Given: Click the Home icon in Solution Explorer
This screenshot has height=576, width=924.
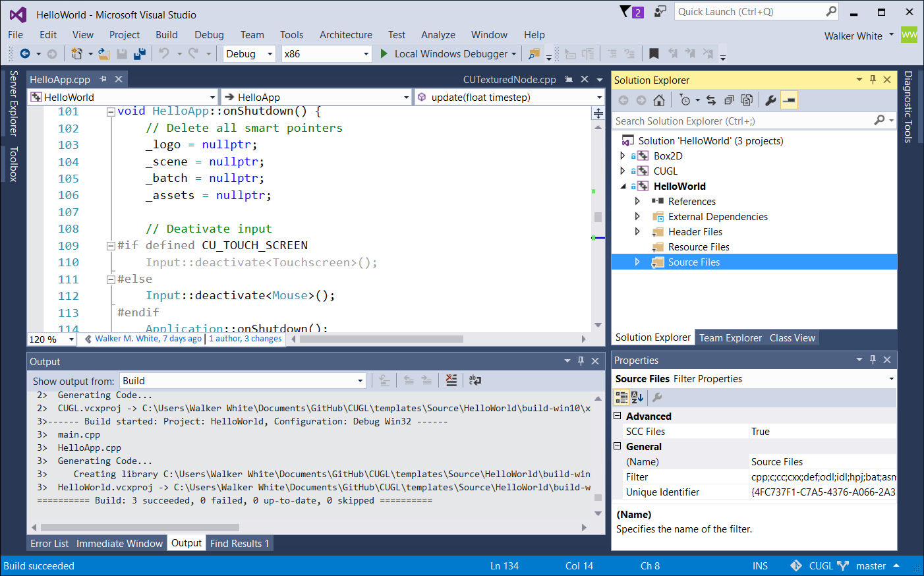Looking at the screenshot, I should [658, 100].
